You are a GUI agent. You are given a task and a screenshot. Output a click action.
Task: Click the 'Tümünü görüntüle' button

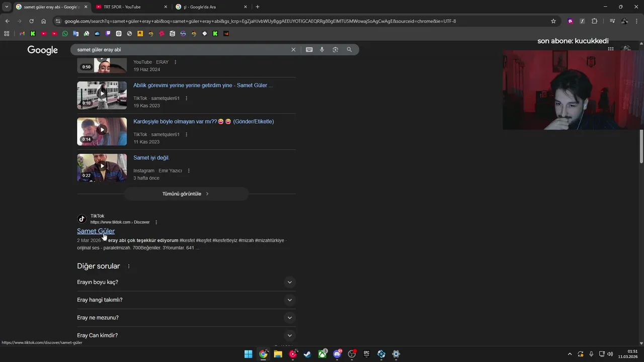[186, 194]
